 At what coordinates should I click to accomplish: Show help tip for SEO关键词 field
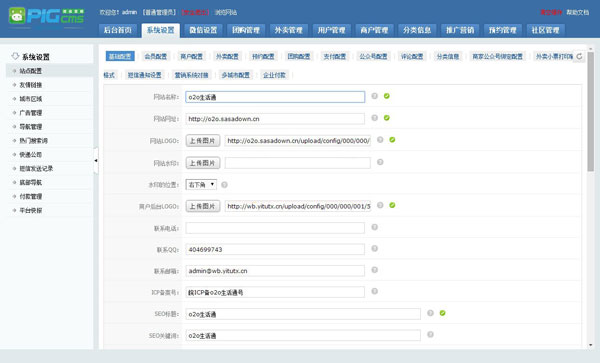(x=430, y=334)
